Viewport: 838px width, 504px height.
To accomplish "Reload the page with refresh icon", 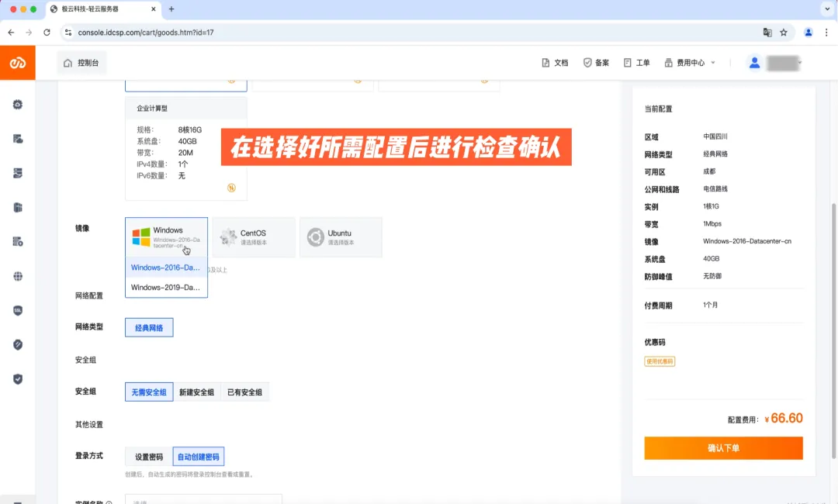I will tap(47, 33).
